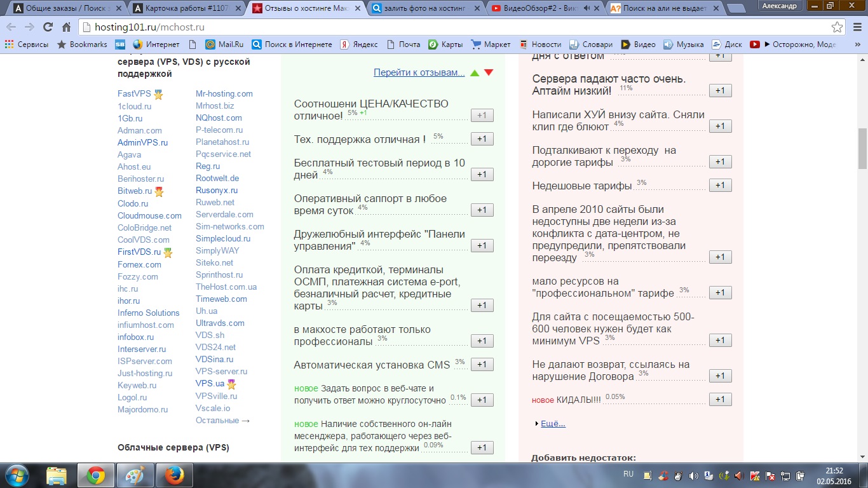Click the red down arrow near reviews link
The height and width of the screenshot is (488, 868).
489,73
